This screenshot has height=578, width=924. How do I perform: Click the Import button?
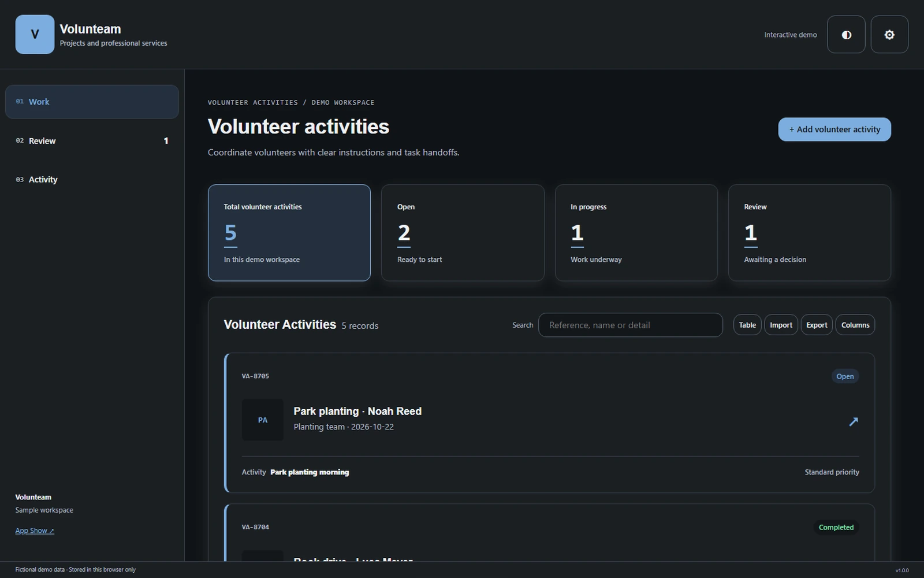(x=781, y=325)
